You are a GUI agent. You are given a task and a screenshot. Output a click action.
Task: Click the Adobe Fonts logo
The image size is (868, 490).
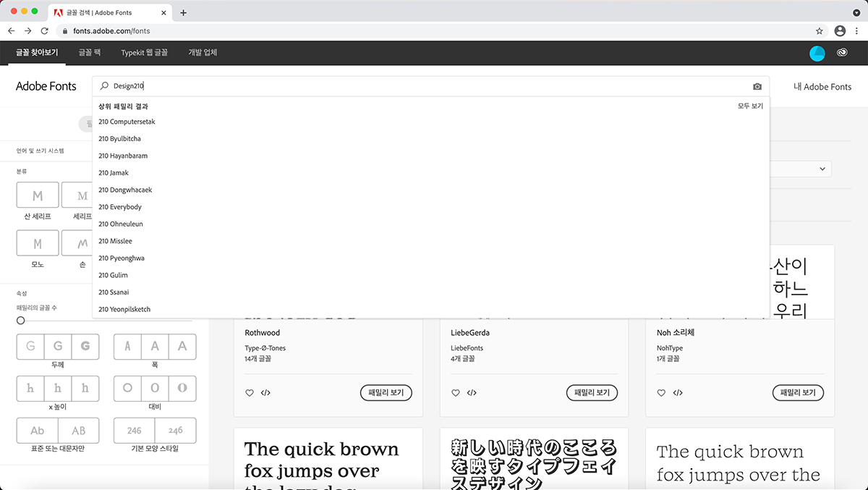(x=46, y=86)
